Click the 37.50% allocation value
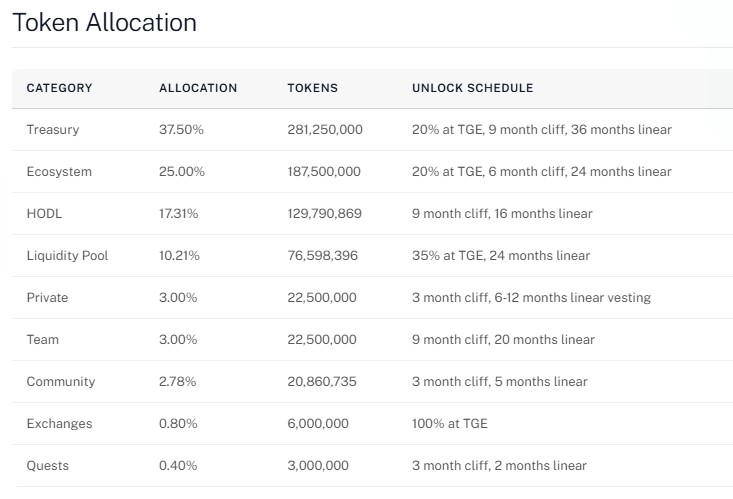Viewport: 733px width, 499px height. 181,130
